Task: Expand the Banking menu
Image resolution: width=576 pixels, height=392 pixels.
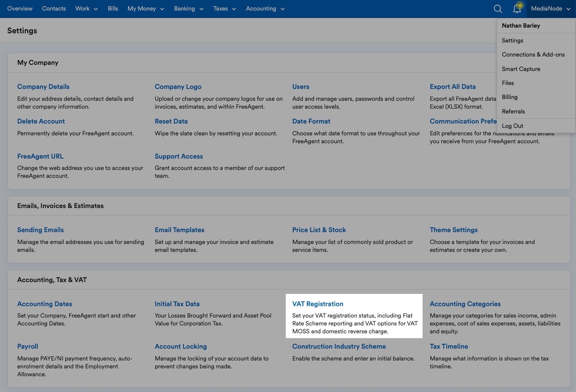Action: pos(188,9)
